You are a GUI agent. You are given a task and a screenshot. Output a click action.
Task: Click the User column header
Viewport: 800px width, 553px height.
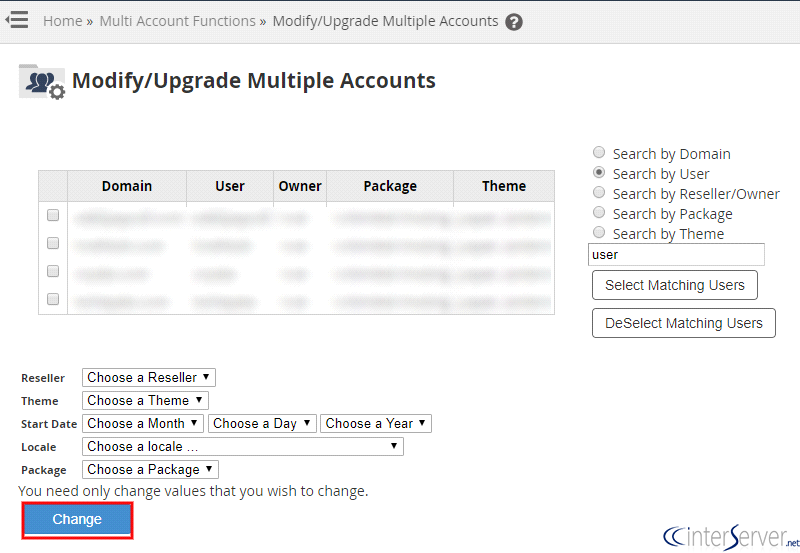[230, 186]
